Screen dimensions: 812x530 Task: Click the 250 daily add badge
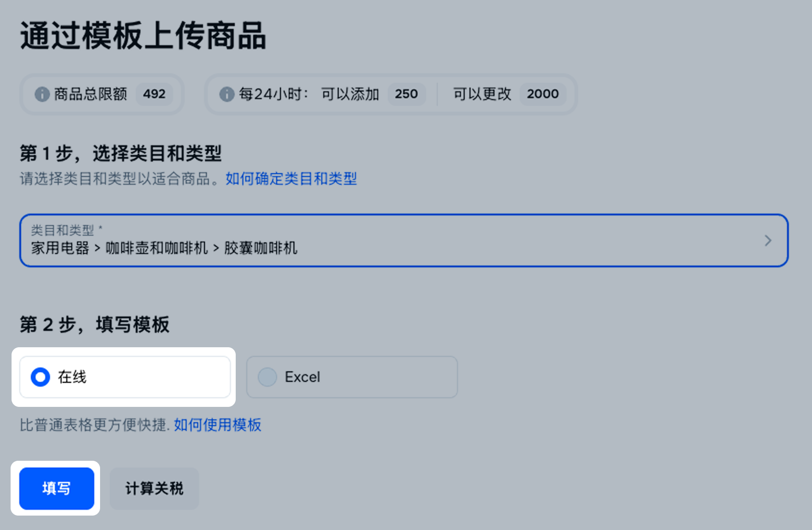pos(406,94)
